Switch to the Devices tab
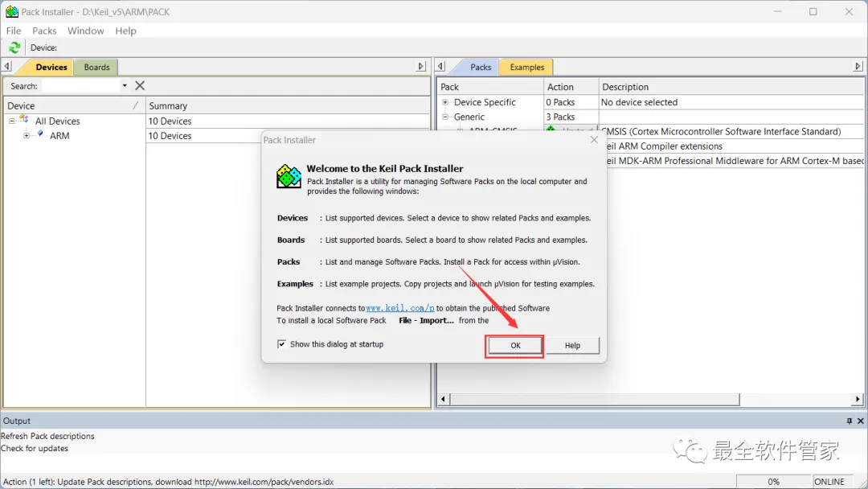The image size is (868, 489). [x=51, y=67]
